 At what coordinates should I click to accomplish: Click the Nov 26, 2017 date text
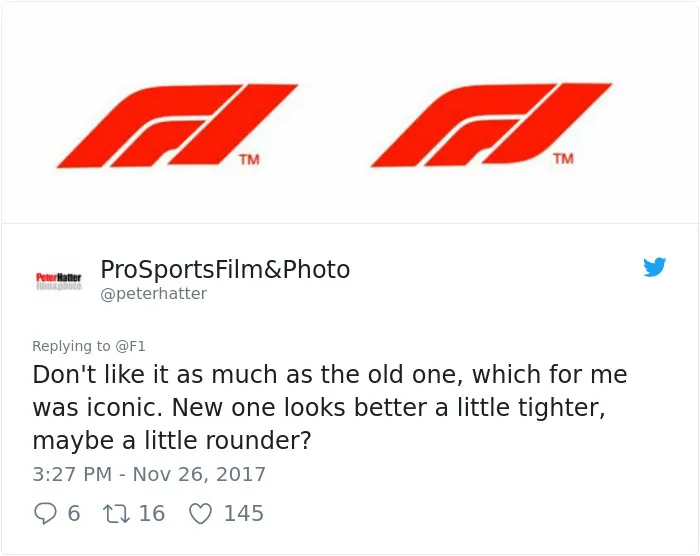(199, 474)
